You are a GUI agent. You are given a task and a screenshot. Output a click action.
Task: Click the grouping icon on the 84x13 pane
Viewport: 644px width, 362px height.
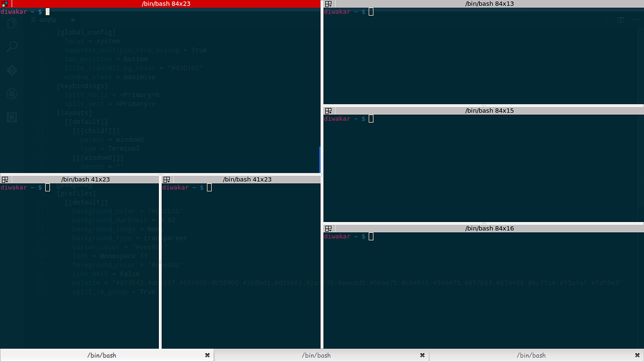coord(328,4)
